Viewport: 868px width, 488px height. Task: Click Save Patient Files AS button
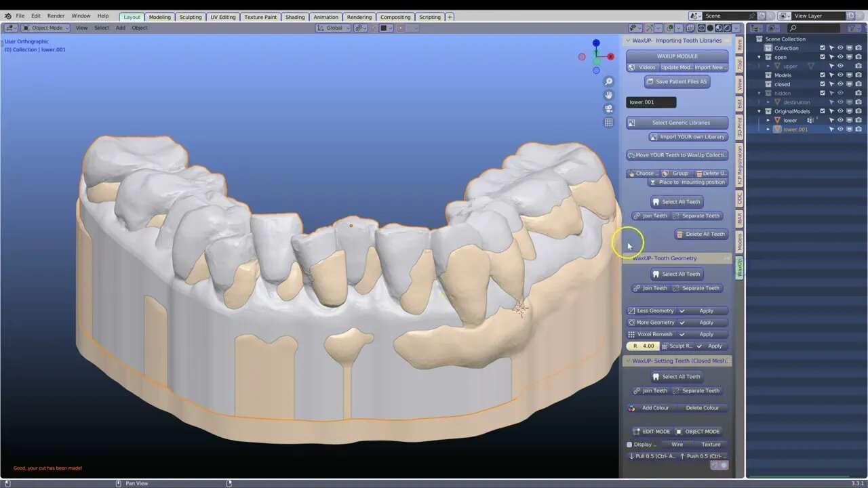pos(677,81)
